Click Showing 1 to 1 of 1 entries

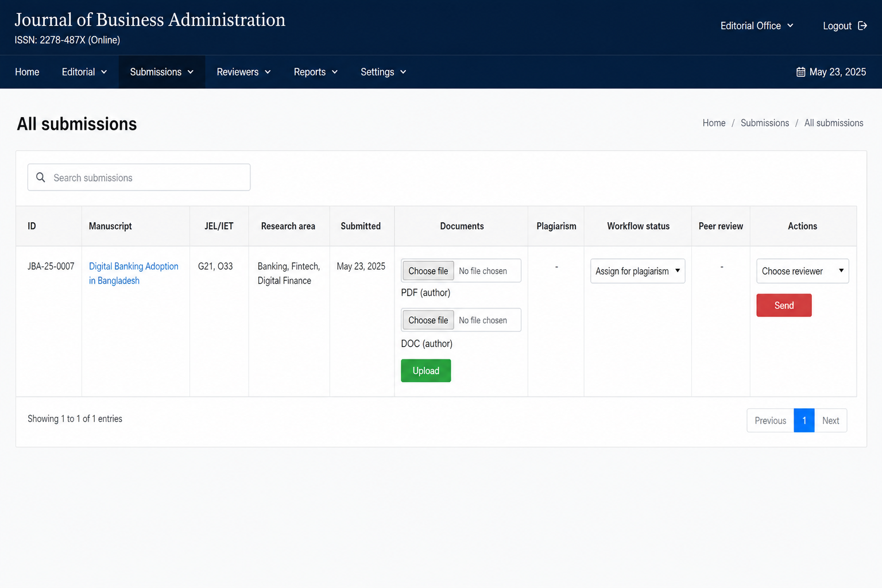tap(75, 419)
